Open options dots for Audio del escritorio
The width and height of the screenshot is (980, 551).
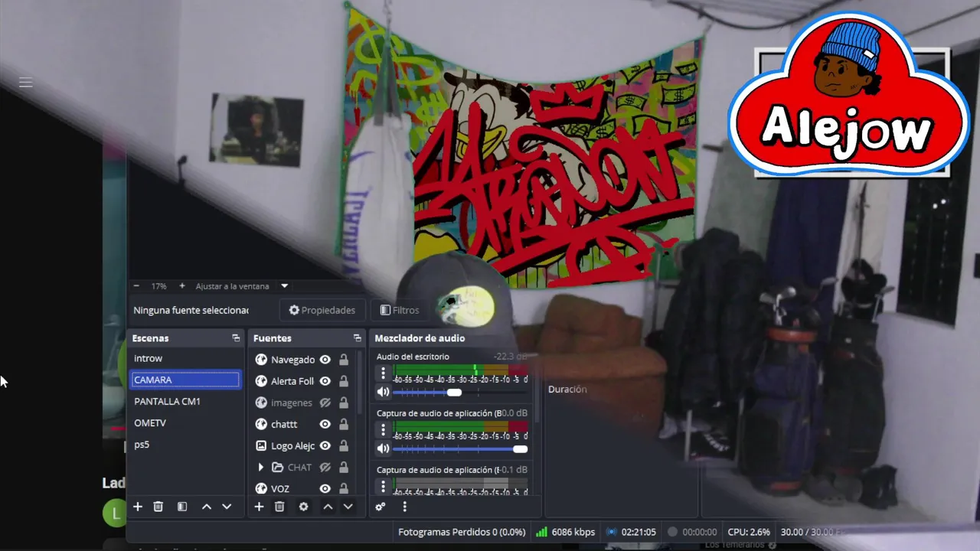point(384,373)
